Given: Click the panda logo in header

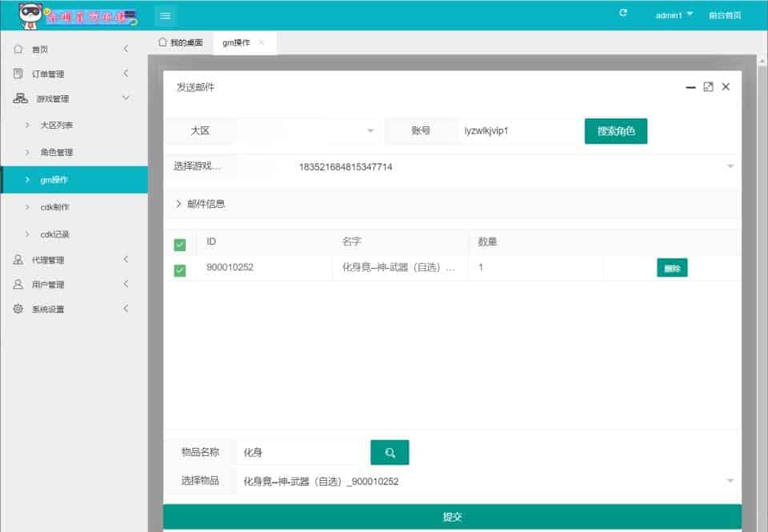Looking at the screenshot, I should [x=30, y=16].
